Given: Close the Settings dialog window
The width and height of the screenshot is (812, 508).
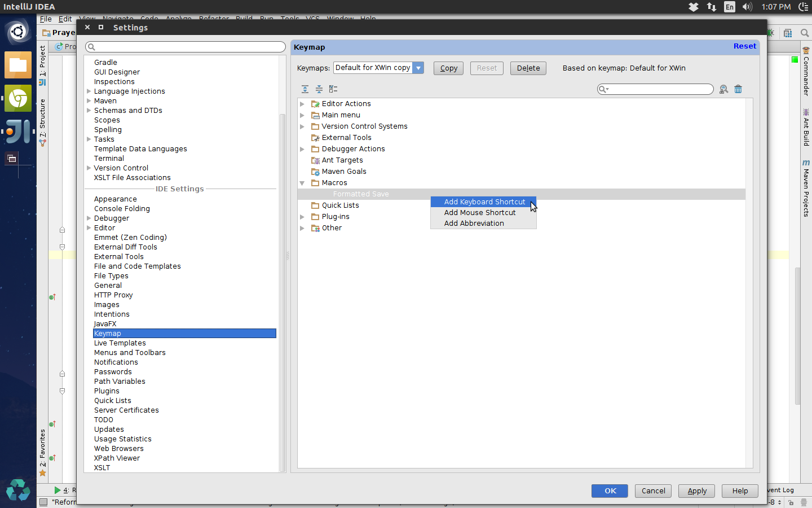Looking at the screenshot, I should pos(87,27).
